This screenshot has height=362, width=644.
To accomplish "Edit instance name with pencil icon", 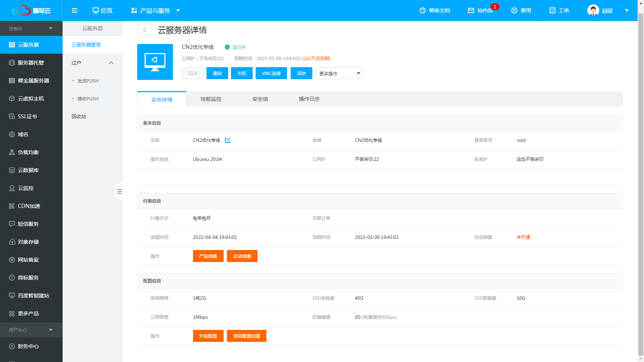I will click(x=228, y=140).
